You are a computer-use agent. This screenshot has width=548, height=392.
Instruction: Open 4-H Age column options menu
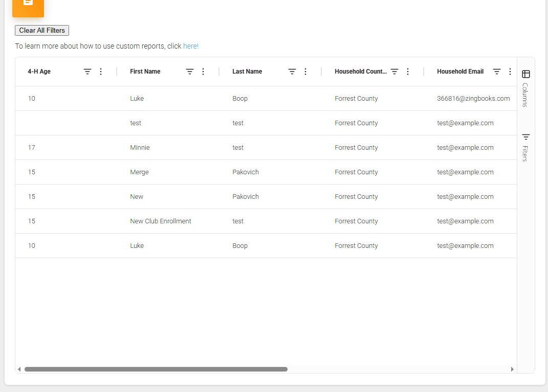[x=101, y=72]
